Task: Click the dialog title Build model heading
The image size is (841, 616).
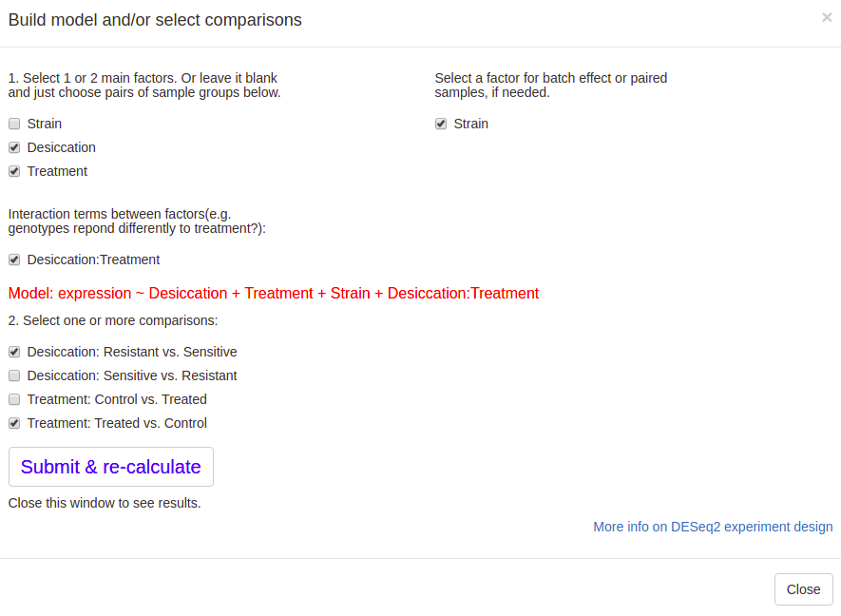Action: click(155, 20)
